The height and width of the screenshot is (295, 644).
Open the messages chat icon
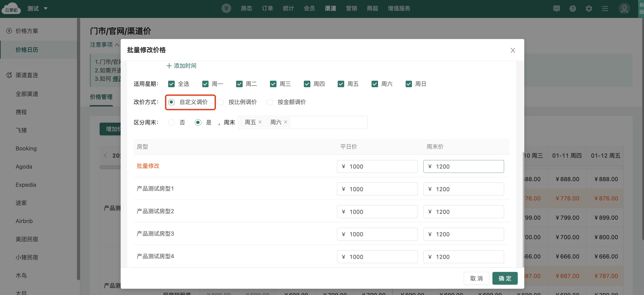click(557, 9)
